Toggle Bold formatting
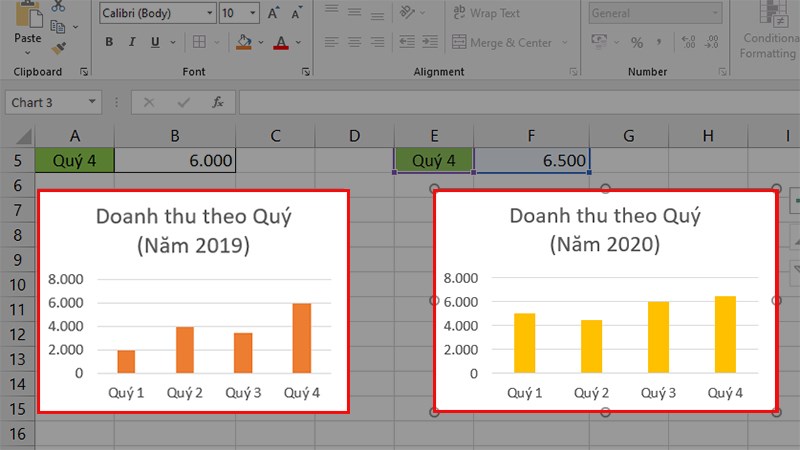This screenshot has width=800, height=450. (109, 42)
